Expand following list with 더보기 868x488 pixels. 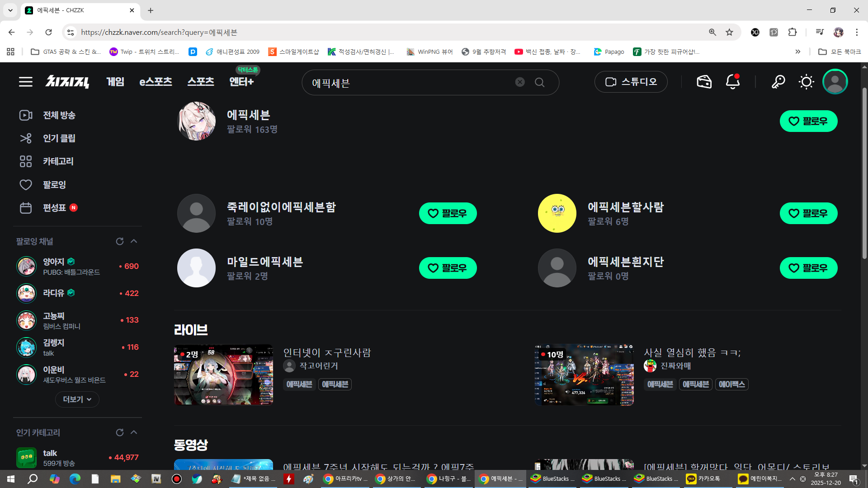(77, 399)
